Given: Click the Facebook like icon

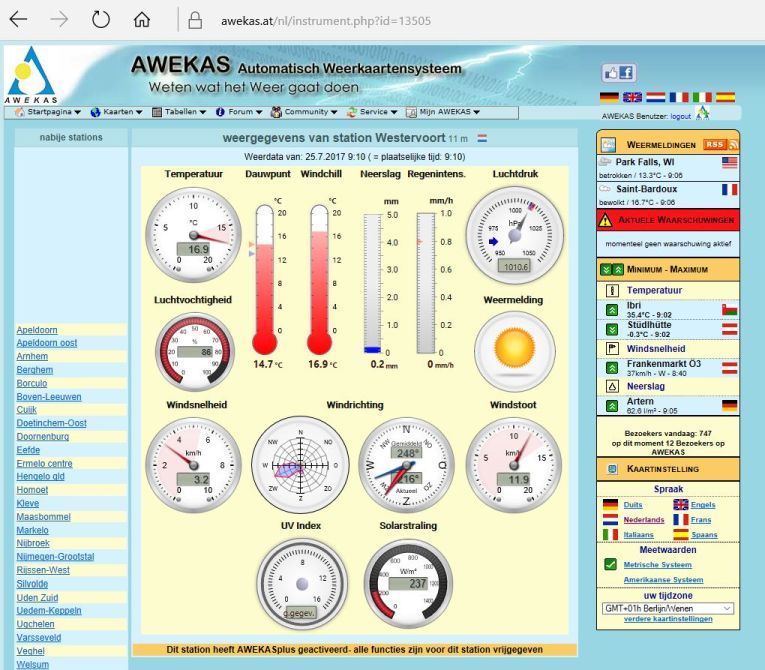Looking at the screenshot, I should point(619,73).
